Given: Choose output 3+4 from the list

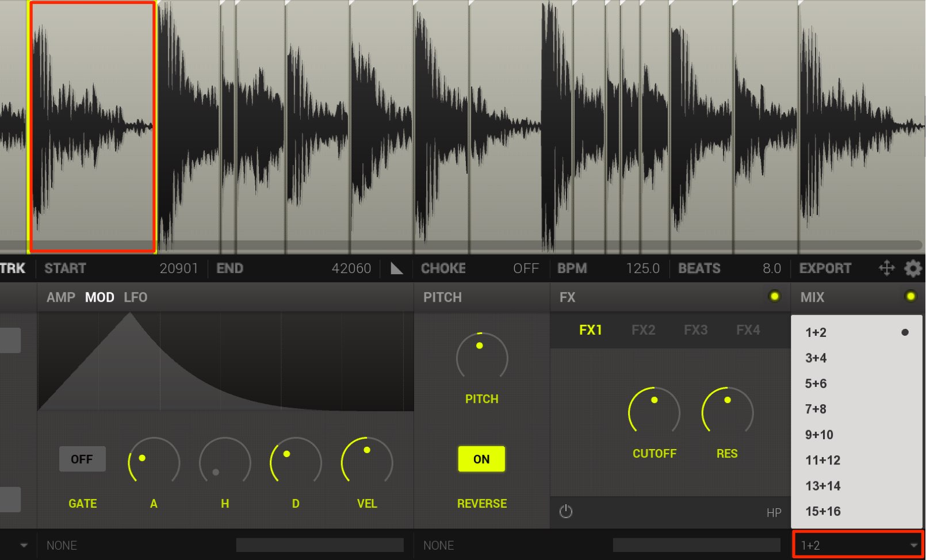Looking at the screenshot, I should (857, 358).
